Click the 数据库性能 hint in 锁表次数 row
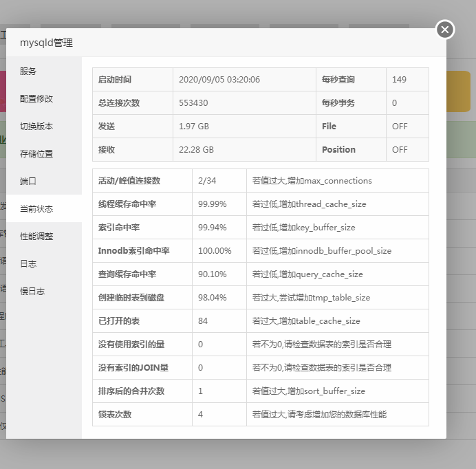Image resolution: width=476 pixels, height=469 pixels. click(x=319, y=415)
